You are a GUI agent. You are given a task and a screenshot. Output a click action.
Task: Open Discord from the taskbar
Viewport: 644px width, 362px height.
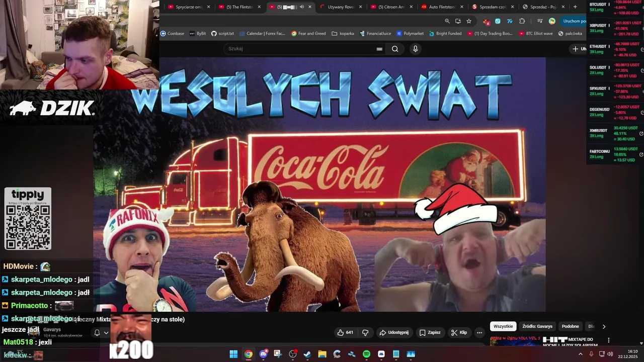tap(263, 354)
